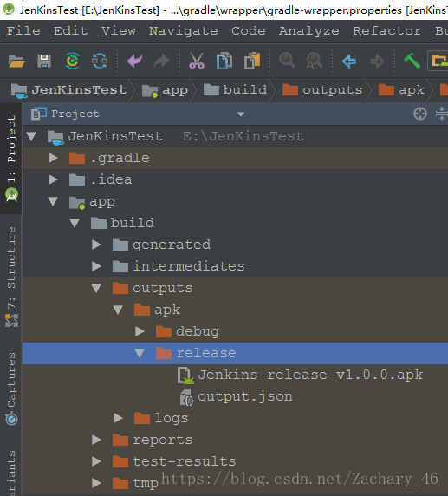The width and height of the screenshot is (448, 496).
Task: Open the Code menu
Action: tap(248, 31)
